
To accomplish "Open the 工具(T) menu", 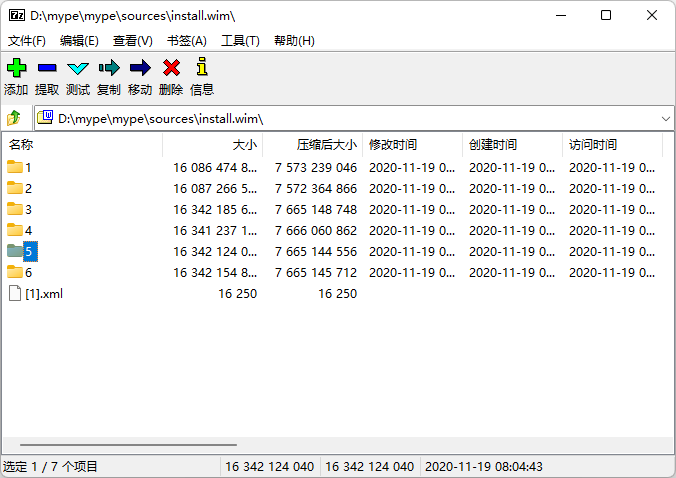I will [240, 41].
